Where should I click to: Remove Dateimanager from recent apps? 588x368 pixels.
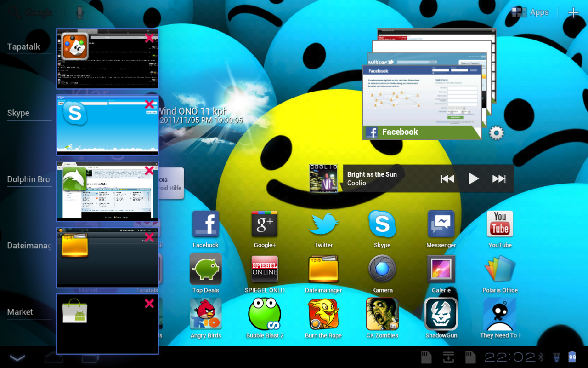(149, 237)
